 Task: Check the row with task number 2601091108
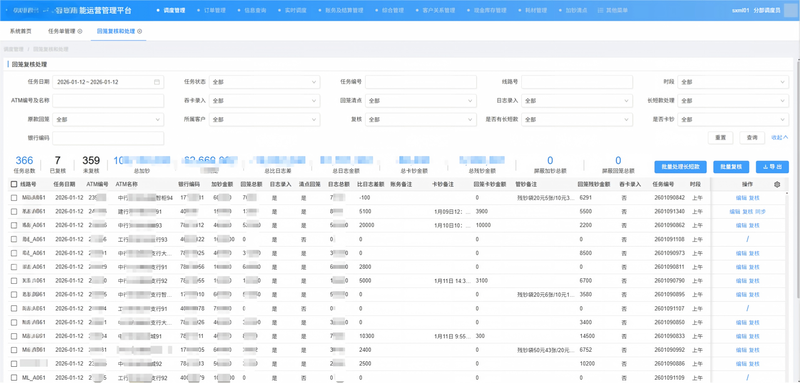(14, 239)
